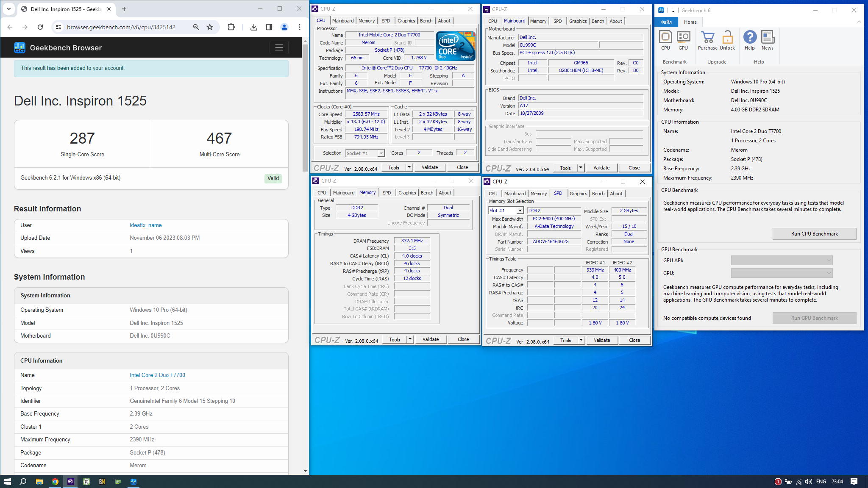Open the Chrome three-dot menu

tap(300, 27)
